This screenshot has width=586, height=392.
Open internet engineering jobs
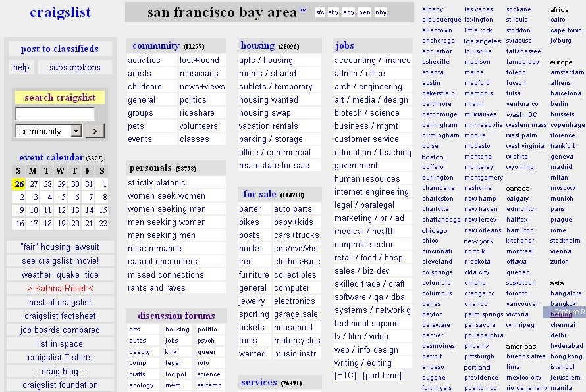pos(371,191)
